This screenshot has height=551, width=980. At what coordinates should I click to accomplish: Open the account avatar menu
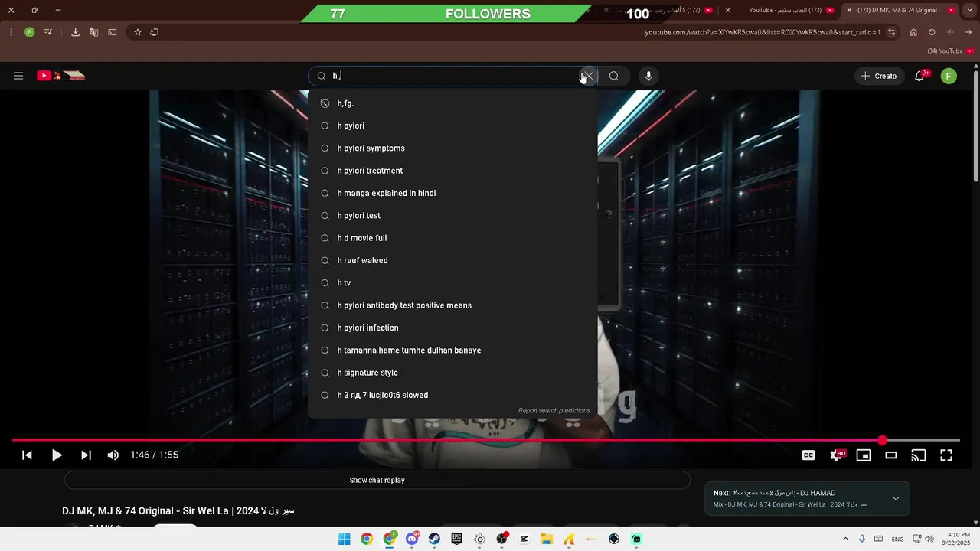[x=949, y=76]
